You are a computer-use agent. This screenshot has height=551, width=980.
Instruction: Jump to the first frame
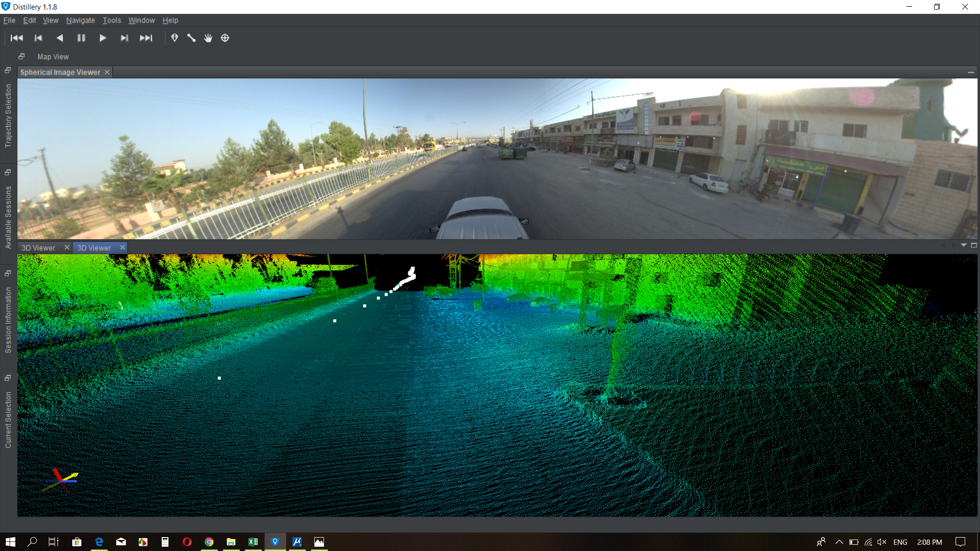pyautogui.click(x=17, y=38)
